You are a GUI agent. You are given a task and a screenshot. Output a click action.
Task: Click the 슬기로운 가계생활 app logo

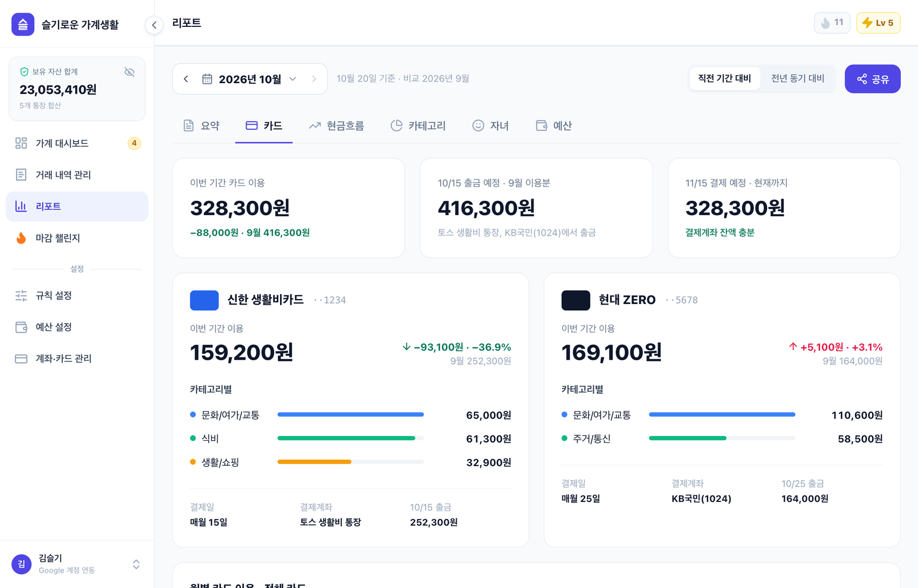point(23,25)
